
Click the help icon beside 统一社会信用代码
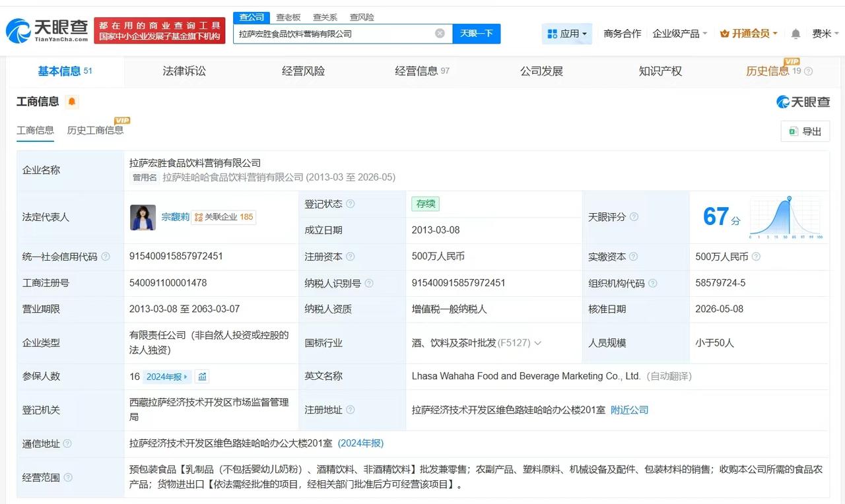coord(106,257)
